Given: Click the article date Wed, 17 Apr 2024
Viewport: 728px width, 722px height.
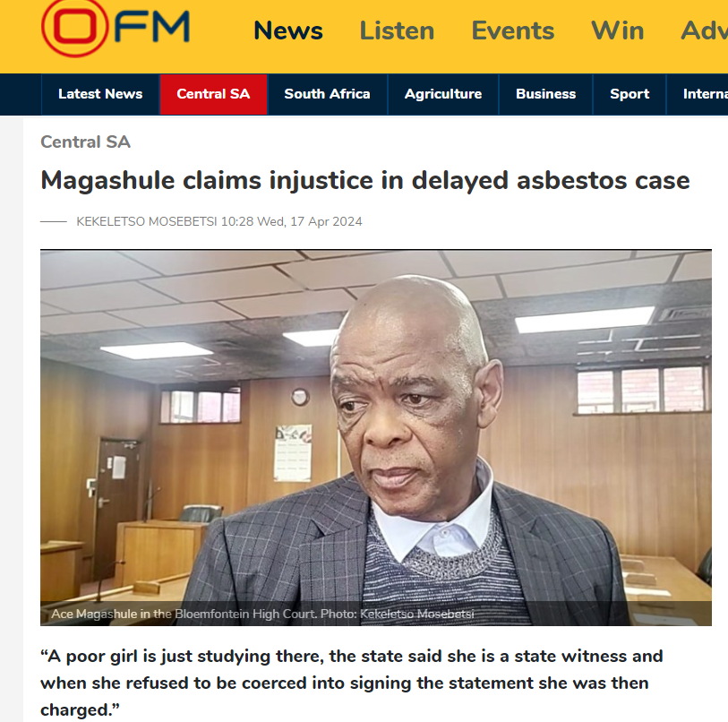Looking at the screenshot, I should pyautogui.click(x=310, y=221).
